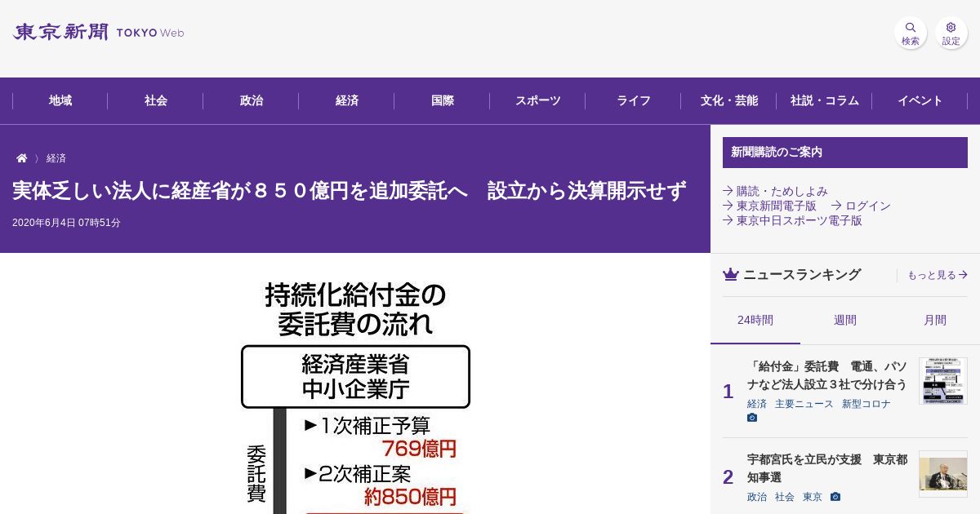980x514 pixels.
Task: Open the 購読・ためしよみ link
Action: click(x=775, y=191)
